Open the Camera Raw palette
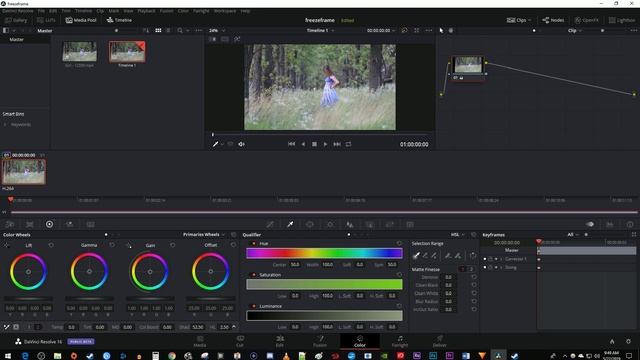This screenshot has width=640, height=360. tap(9, 224)
